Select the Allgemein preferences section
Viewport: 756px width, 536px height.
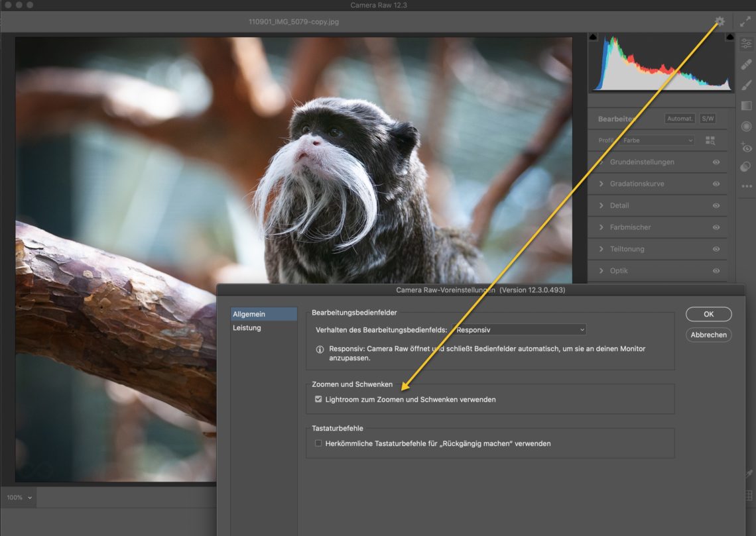click(x=248, y=314)
